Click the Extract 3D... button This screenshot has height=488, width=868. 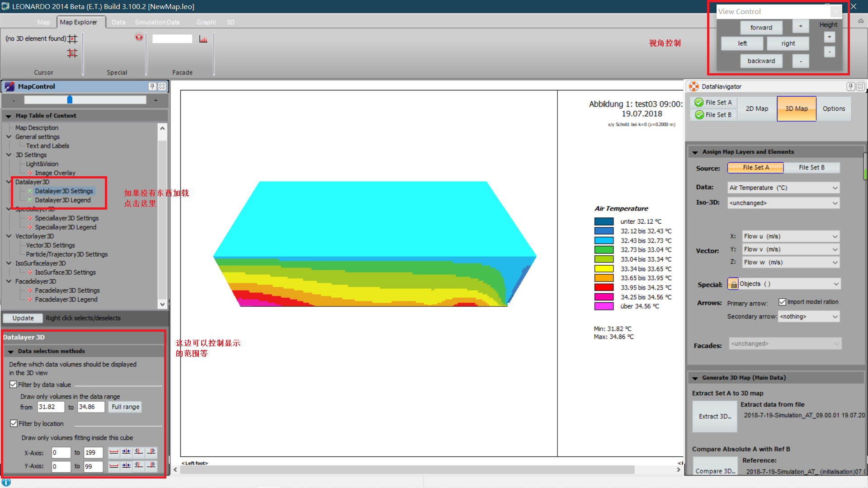[715, 416]
